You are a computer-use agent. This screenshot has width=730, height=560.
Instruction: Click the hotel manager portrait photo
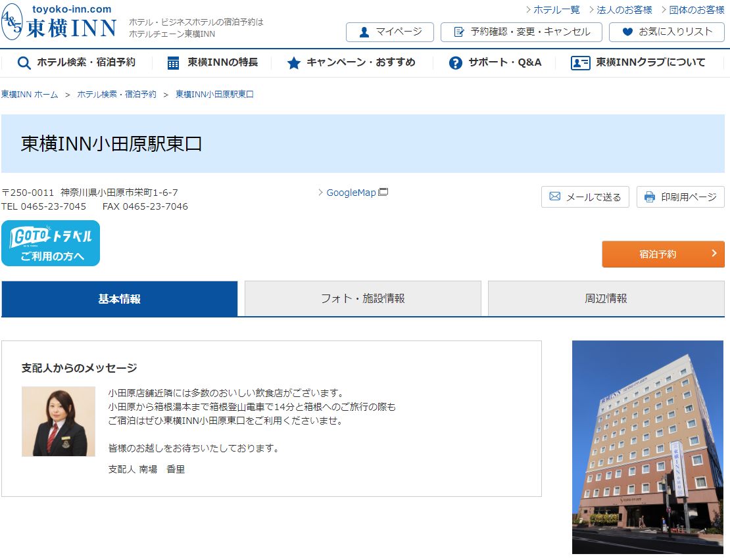59,421
